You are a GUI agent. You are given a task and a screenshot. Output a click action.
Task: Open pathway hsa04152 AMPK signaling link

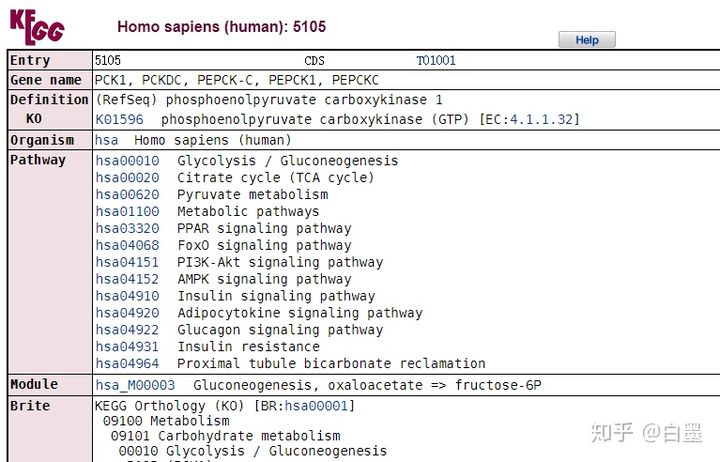coord(127,279)
